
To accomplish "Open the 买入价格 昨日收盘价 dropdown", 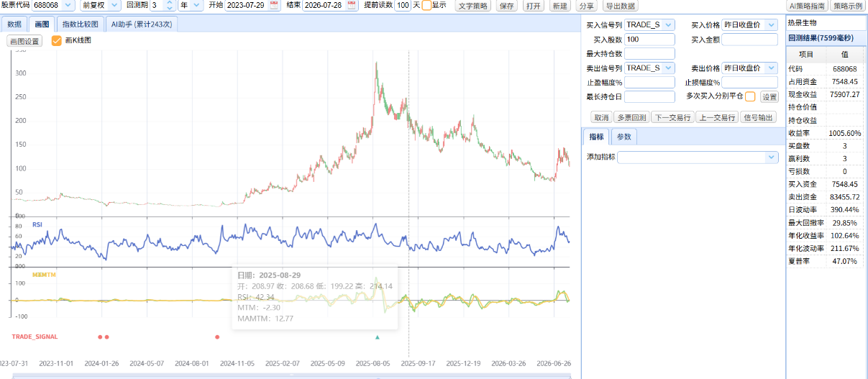I will 750,25.
